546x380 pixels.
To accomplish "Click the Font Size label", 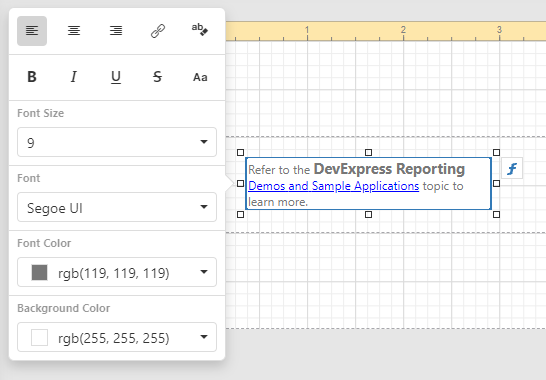I will click(40, 113).
